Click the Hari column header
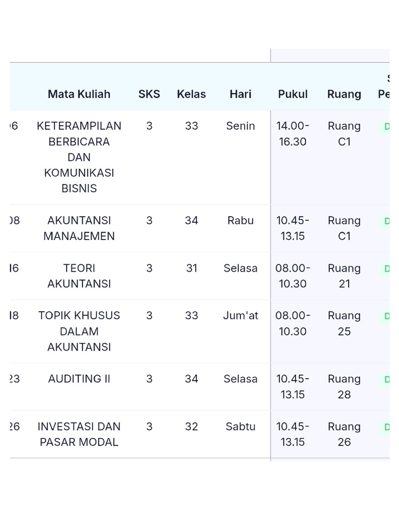The width and height of the screenshot is (399, 532). tap(241, 94)
